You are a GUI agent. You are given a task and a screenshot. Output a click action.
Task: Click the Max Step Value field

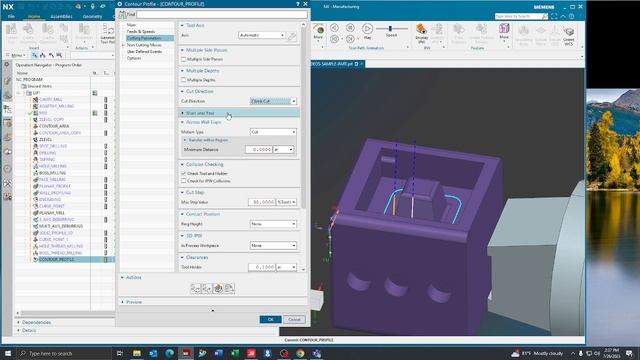click(x=262, y=202)
